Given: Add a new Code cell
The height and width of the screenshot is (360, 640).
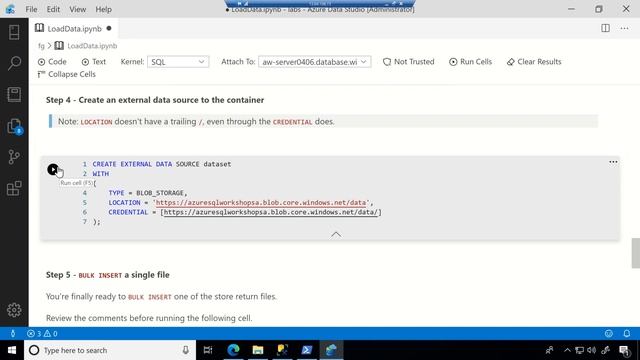Looking at the screenshot, I should click(52, 62).
